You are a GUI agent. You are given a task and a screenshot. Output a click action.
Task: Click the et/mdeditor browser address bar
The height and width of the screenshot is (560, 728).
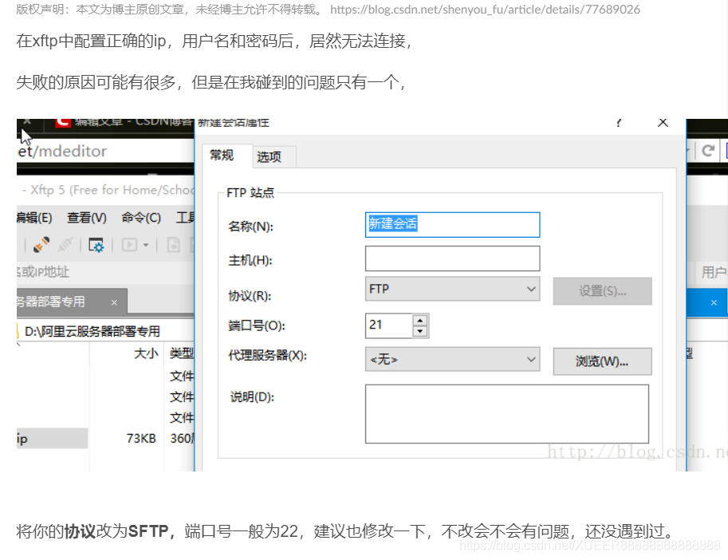[x=105, y=151]
